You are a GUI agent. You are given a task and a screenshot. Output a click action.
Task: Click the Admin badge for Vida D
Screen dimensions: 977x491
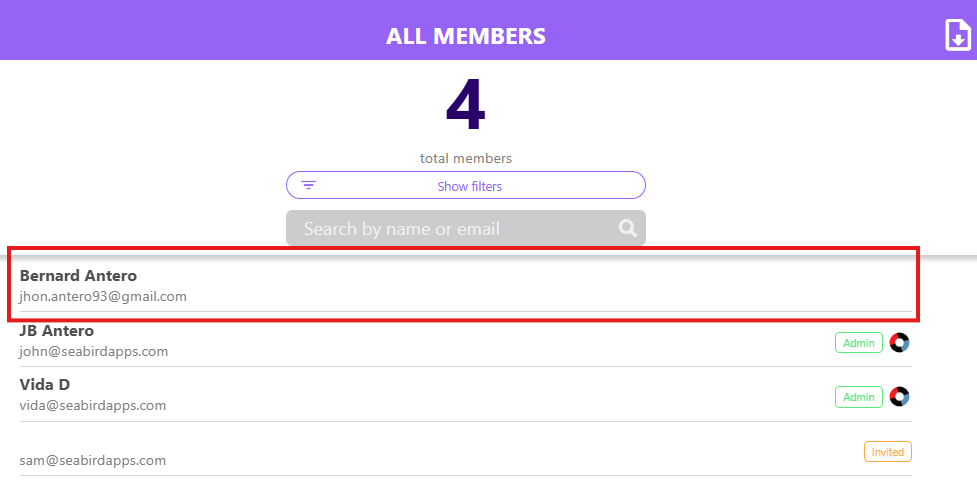point(859,397)
